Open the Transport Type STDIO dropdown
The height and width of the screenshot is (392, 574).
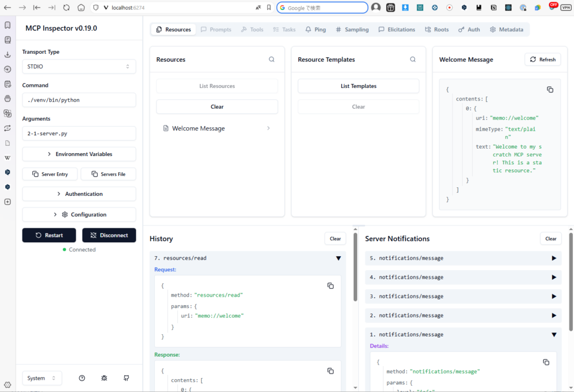pos(79,66)
